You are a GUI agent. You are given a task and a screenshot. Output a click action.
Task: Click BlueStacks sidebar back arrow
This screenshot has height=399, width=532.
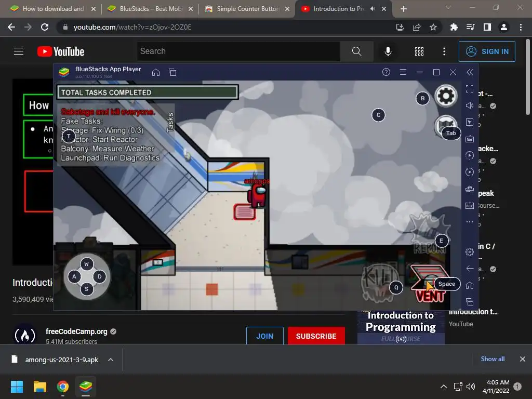(x=470, y=269)
